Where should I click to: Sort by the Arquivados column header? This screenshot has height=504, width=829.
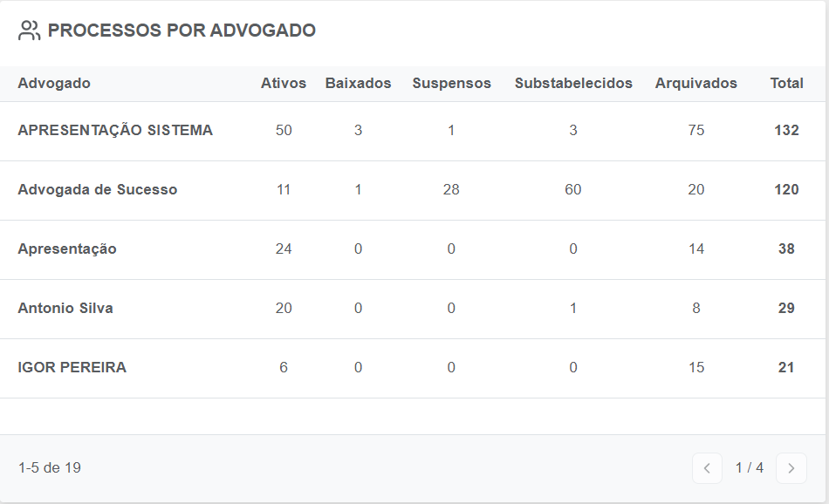click(695, 84)
